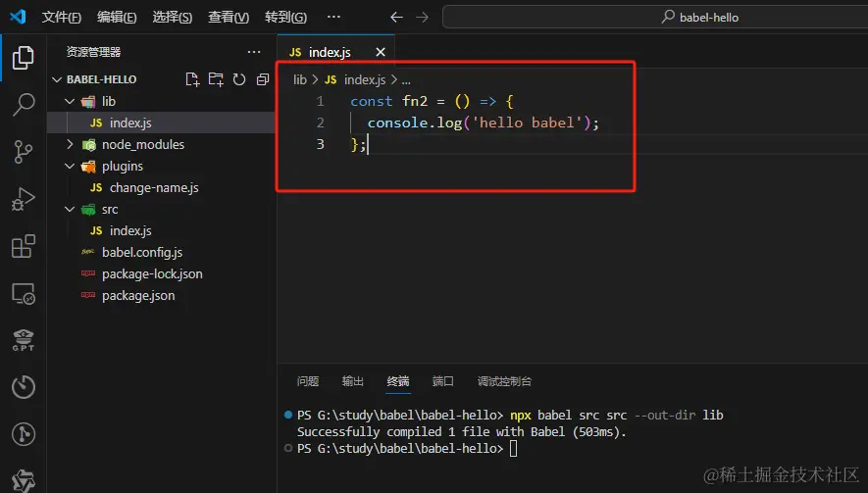868x493 pixels.
Task: Collapse all folders in explorer
Action: 263,79
